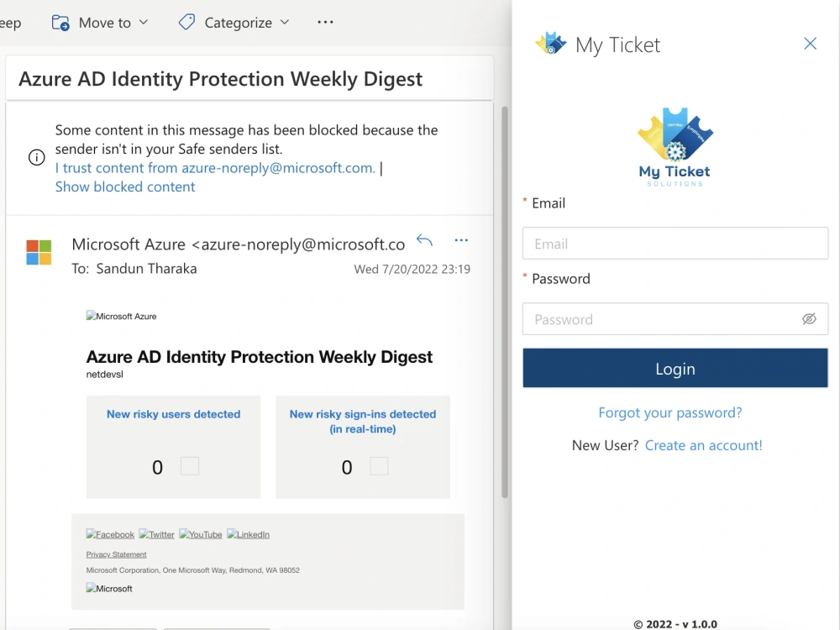The width and height of the screenshot is (840, 630).
Task: Click the Microsoft logo at the email footer
Action: [x=109, y=589]
